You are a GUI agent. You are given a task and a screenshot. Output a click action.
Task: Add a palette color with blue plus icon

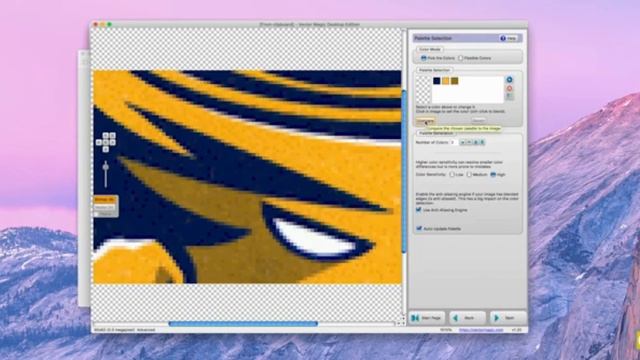(509, 80)
